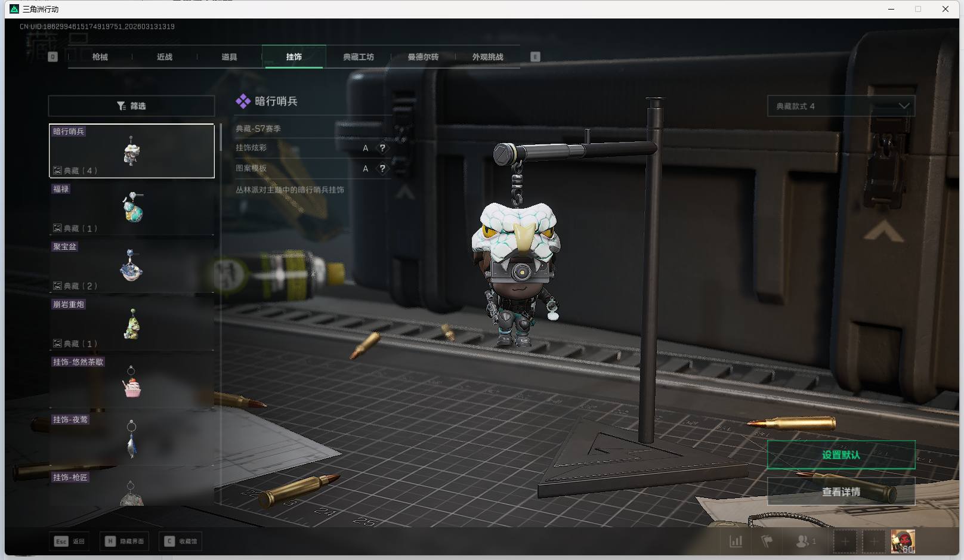Click the second empty teammate plus slot

[874, 542]
